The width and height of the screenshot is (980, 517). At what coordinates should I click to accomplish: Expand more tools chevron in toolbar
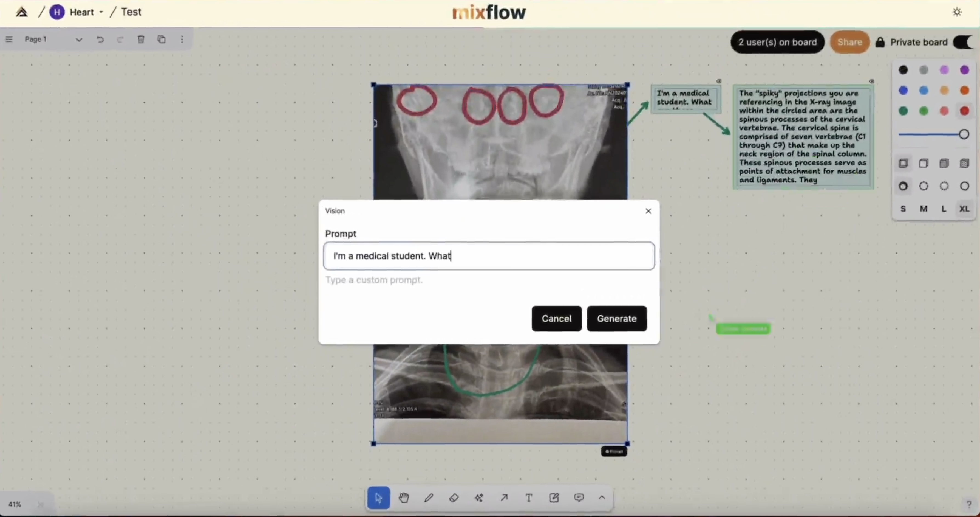click(x=602, y=498)
